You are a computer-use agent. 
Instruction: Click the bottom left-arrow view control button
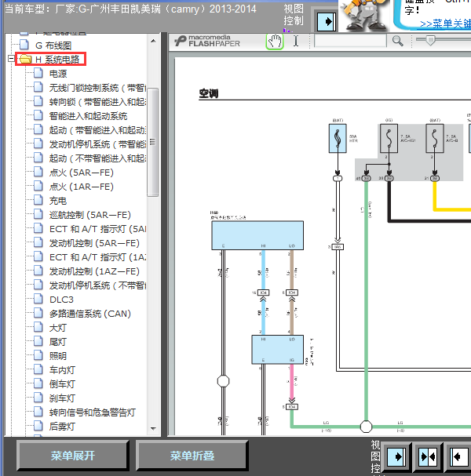(x=459, y=457)
